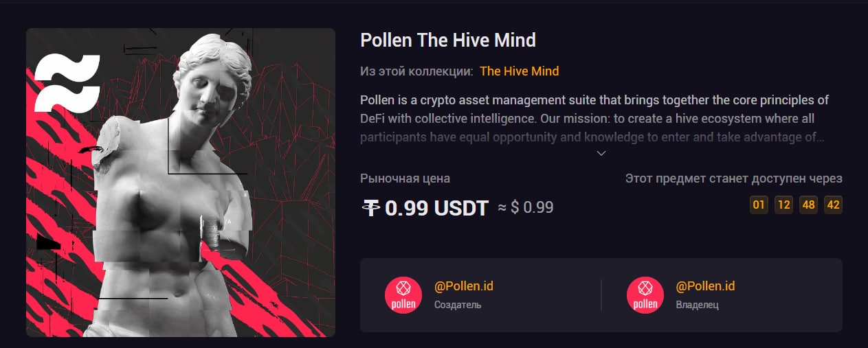Click the Tether USDT currency icon
Image resolution: width=868 pixels, height=348 pixels.
coord(370,207)
